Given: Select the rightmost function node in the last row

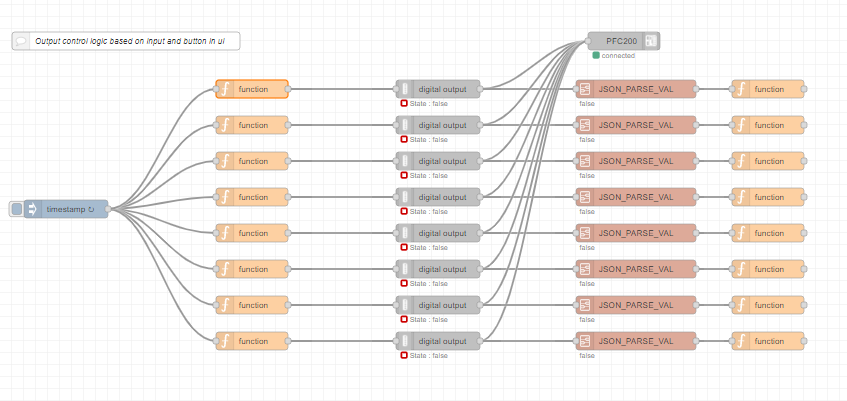Looking at the screenshot, I should pyautogui.click(x=768, y=341).
